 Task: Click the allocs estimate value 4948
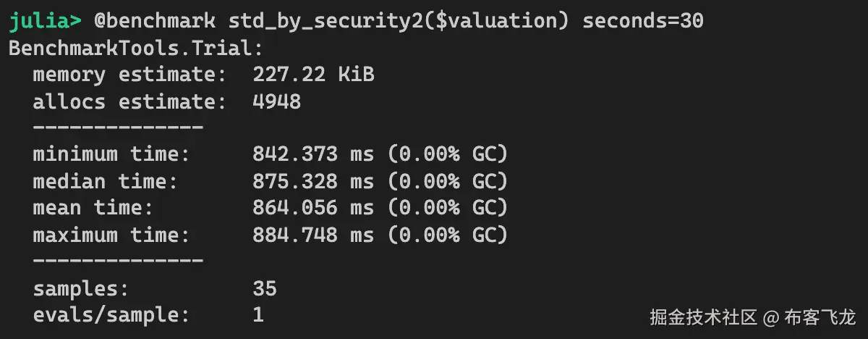pos(276,101)
